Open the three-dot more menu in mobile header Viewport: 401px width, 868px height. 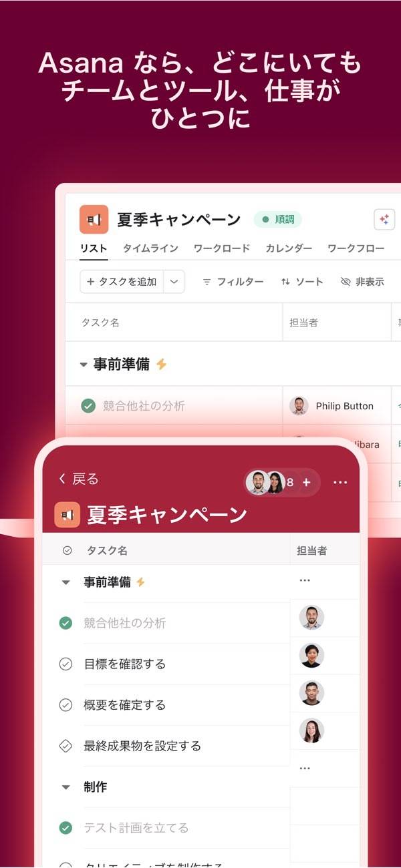tap(340, 482)
